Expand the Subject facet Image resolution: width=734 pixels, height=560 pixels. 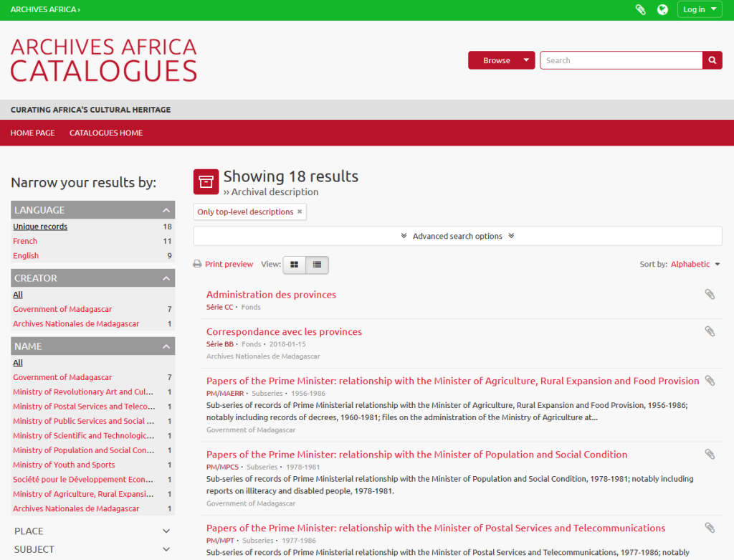[x=92, y=549]
